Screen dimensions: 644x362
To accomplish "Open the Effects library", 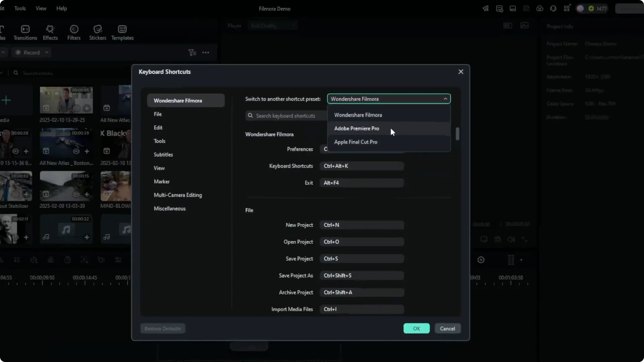I will point(50,32).
